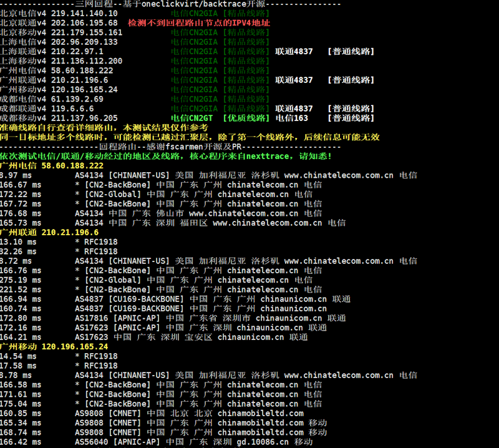Image resolution: width=499 pixels, height=448 pixels.
Task: Select the latency value "176.68 ms"
Action: (x=21, y=214)
